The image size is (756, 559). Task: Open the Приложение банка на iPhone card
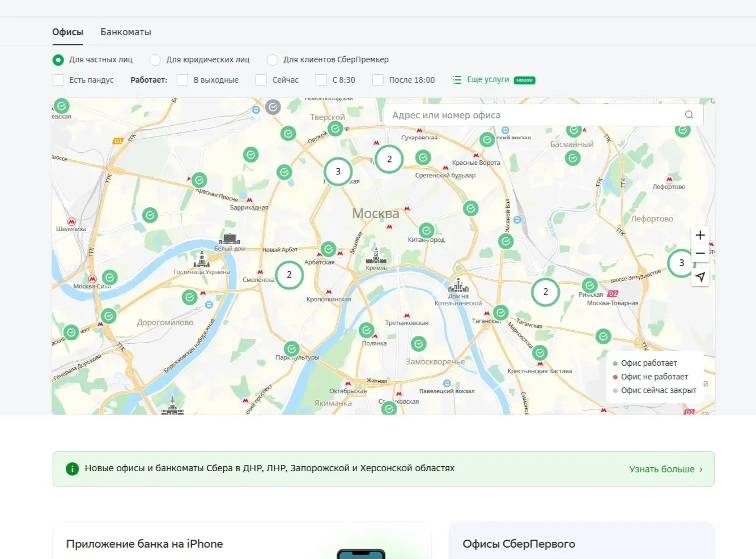(242, 540)
